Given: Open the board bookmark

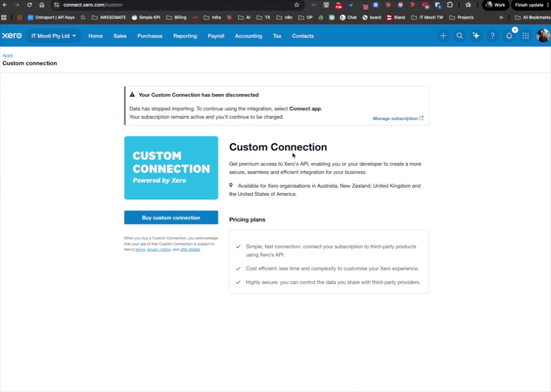Looking at the screenshot, I should (x=372, y=17).
